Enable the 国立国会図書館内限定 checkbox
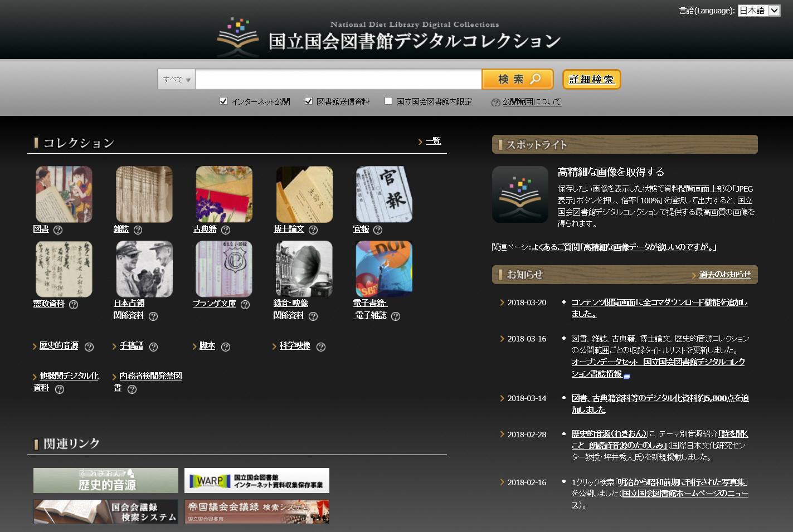793x532 pixels. 388,101
